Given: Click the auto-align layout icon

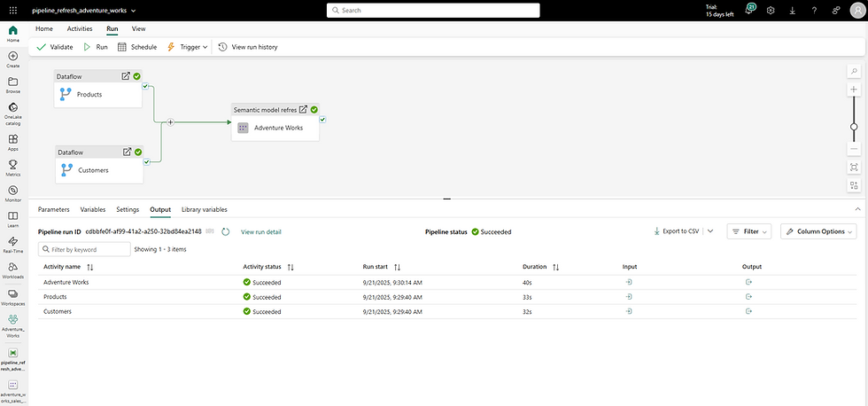Looking at the screenshot, I should 854,185.
